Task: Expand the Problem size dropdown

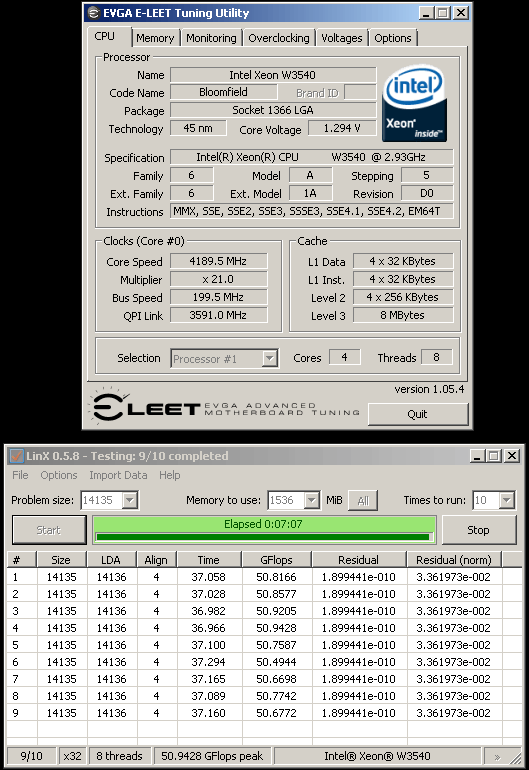Action: (x=130, y=500)
